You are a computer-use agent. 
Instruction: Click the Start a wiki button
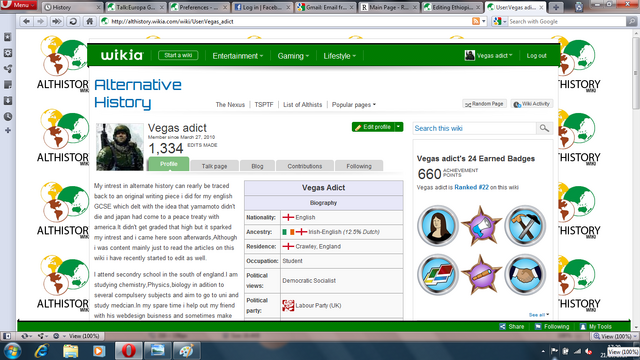click(x=178, y=55)
